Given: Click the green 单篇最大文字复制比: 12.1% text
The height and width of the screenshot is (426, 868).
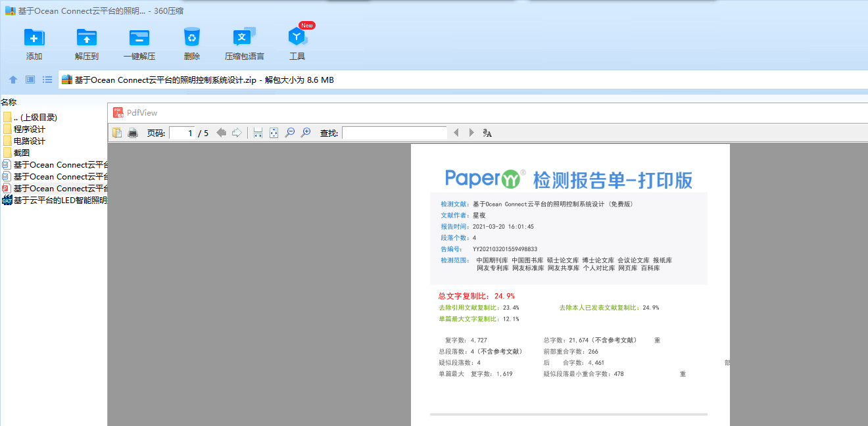Looking at the screenshot, I should [479, 319].
